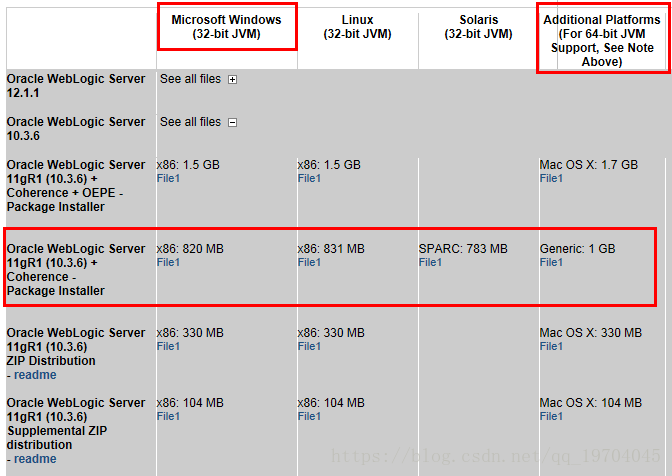Open readme for ZIP Distribution
Image resolution: width=672 pixels, height=476 pixels.
tap(35, 375)
